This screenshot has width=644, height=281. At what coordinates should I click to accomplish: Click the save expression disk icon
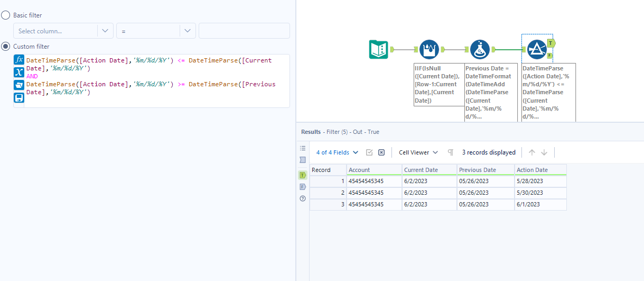tap(19, 97)
